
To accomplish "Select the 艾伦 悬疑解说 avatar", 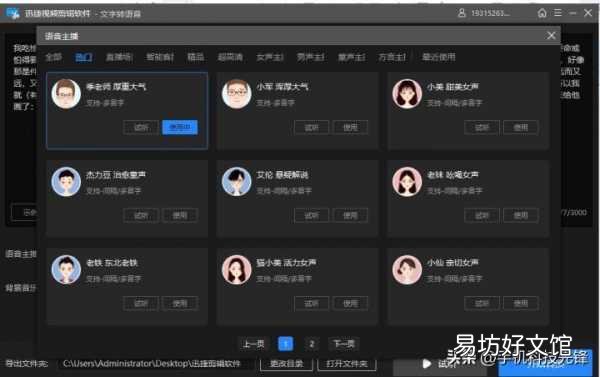I will (x=237, y=182).
